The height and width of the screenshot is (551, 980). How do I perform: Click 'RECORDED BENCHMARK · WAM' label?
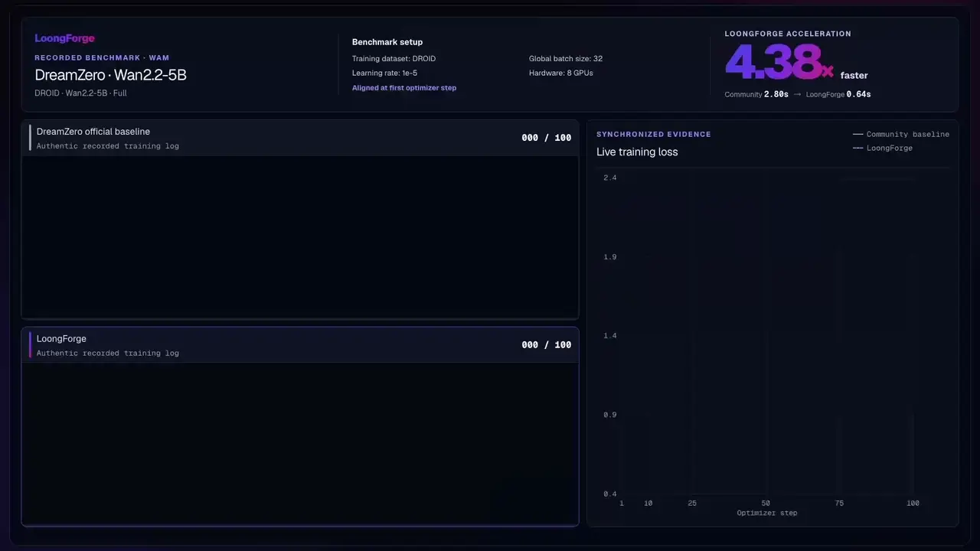click(102, 58)
